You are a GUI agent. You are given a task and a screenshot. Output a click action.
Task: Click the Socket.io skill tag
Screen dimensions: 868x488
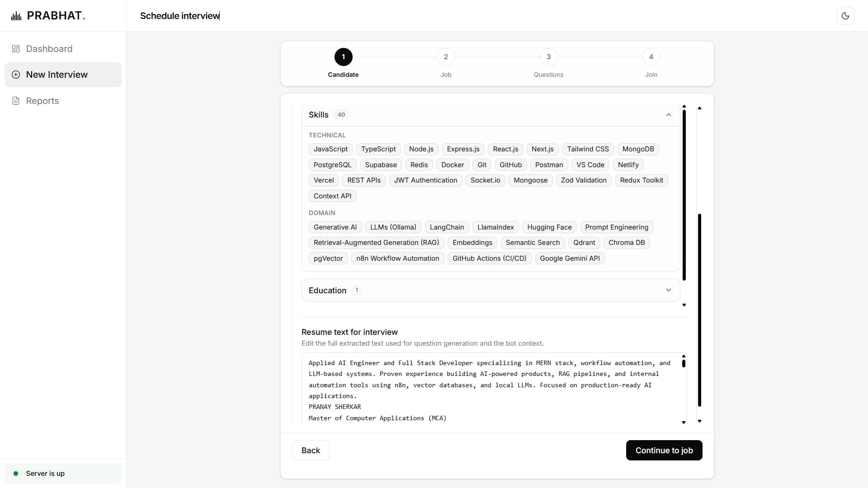486,180
